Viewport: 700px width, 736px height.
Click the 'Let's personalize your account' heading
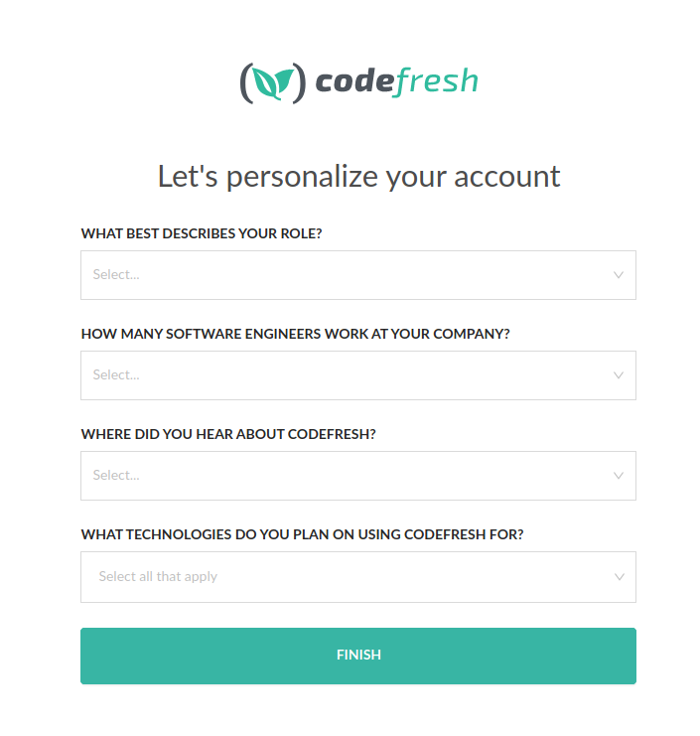pos(358,177)
